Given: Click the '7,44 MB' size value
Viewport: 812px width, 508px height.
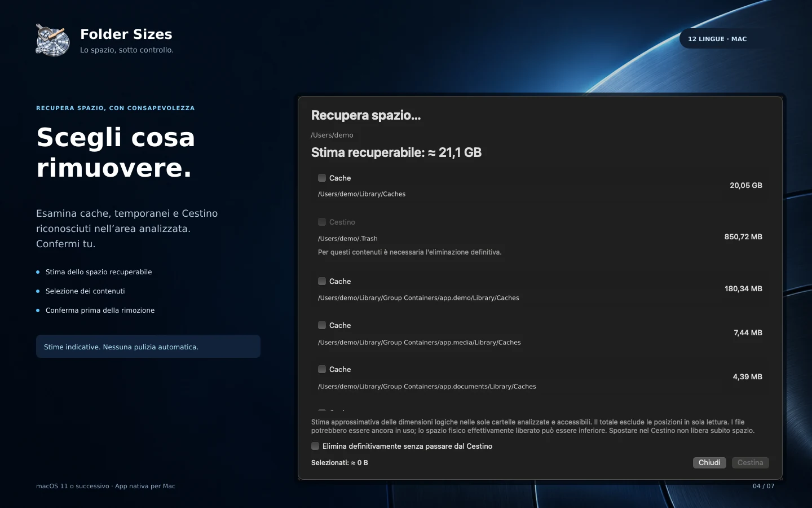Looking at the screenshot, I should [748, 332].
